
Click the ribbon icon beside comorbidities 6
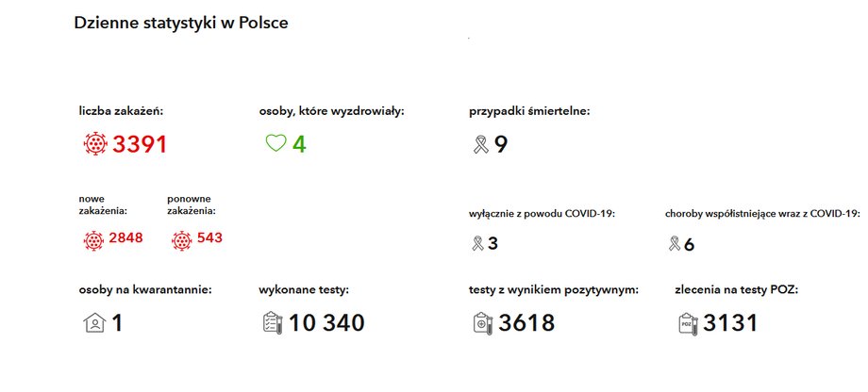675,243
